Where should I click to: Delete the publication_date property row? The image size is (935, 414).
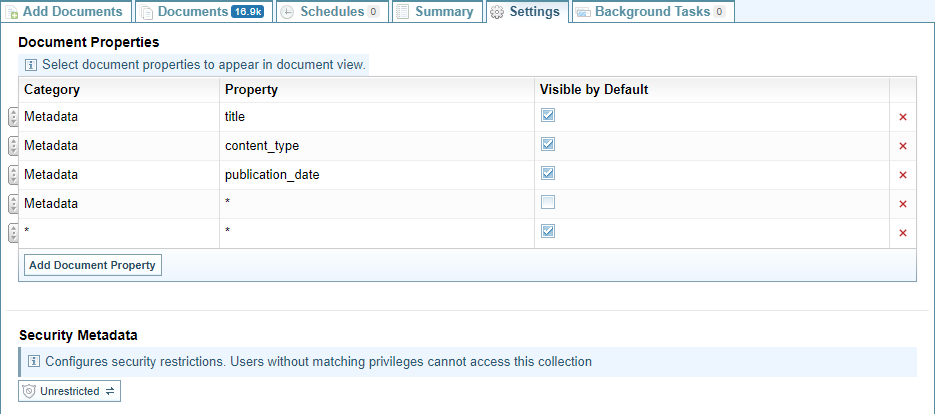point(902,175)
